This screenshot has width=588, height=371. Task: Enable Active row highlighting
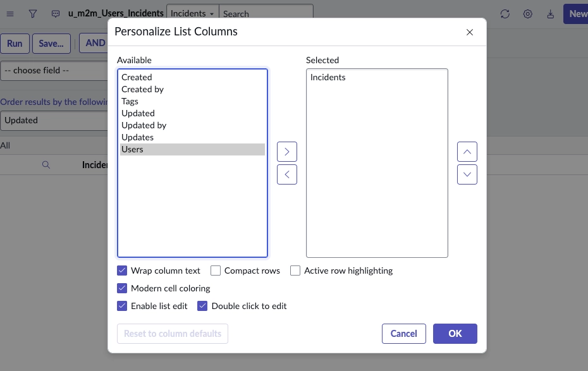click(x=295, y=271)
